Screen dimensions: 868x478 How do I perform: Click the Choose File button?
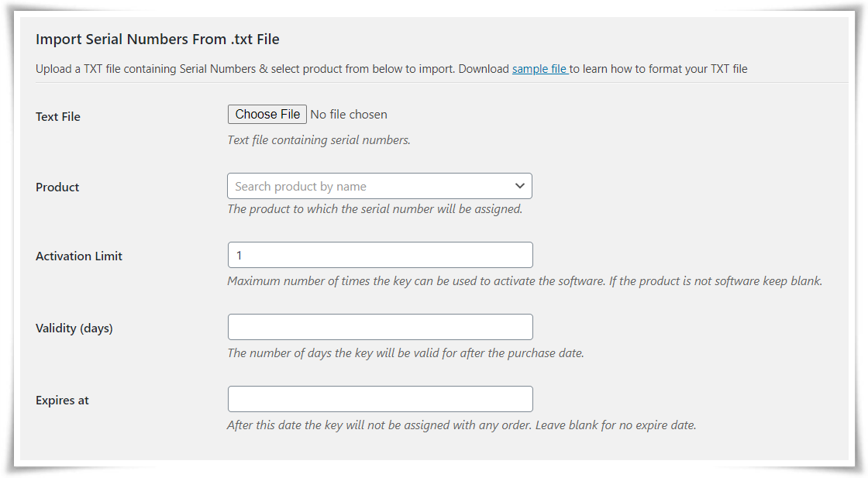tap(267, 115)
